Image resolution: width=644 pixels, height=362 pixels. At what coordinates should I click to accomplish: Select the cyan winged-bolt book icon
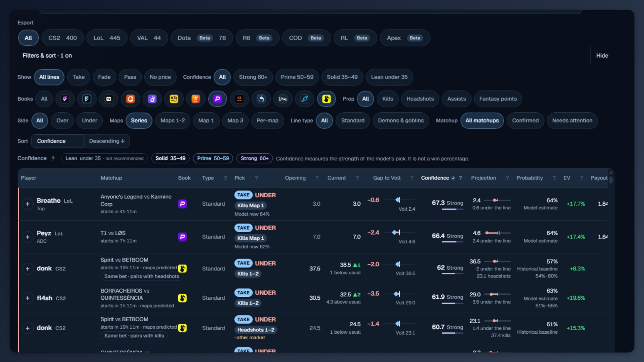coord(305,99)
